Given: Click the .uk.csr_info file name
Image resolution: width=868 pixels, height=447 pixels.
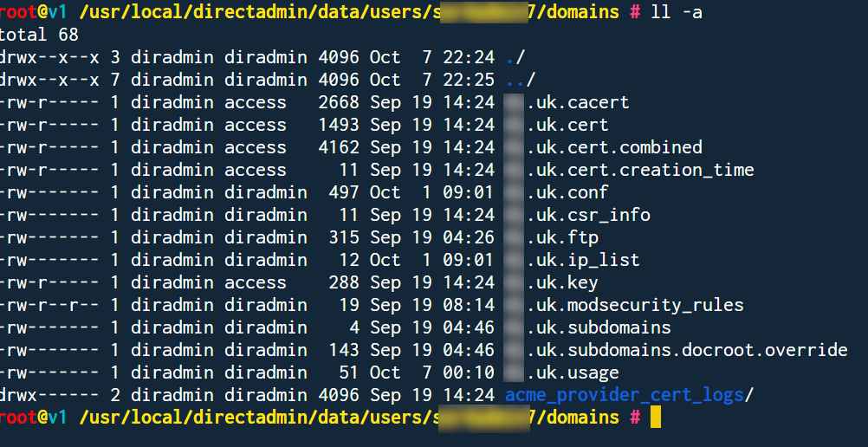Looking at the screenshot, I should click(x=587, y=215).
